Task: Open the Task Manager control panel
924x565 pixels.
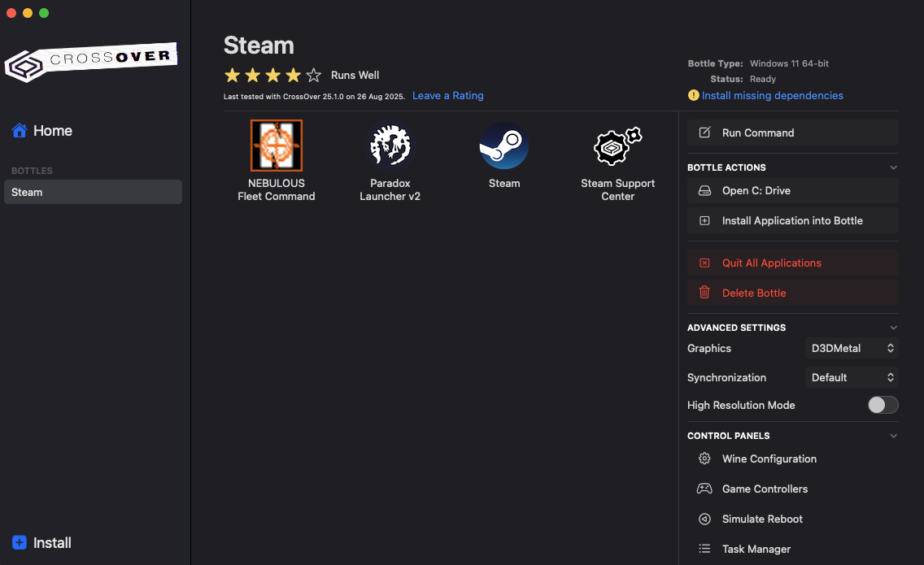Action: [756, 549]
